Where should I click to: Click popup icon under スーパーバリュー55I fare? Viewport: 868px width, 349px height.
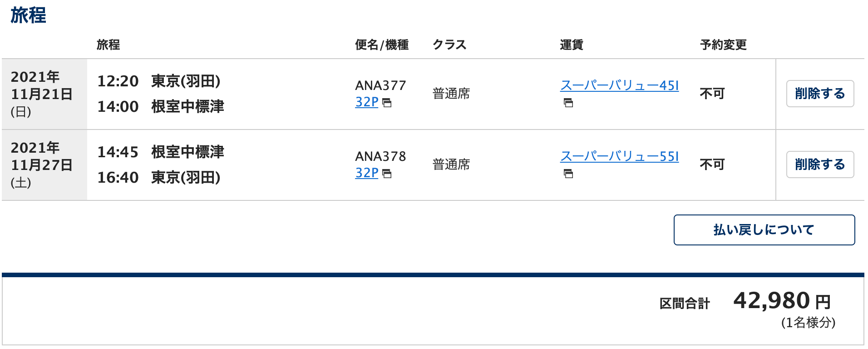[x=568, y=174]
